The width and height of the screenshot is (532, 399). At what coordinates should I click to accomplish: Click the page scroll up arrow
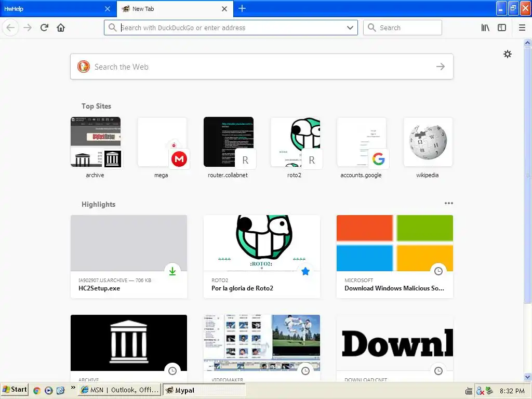528,43
